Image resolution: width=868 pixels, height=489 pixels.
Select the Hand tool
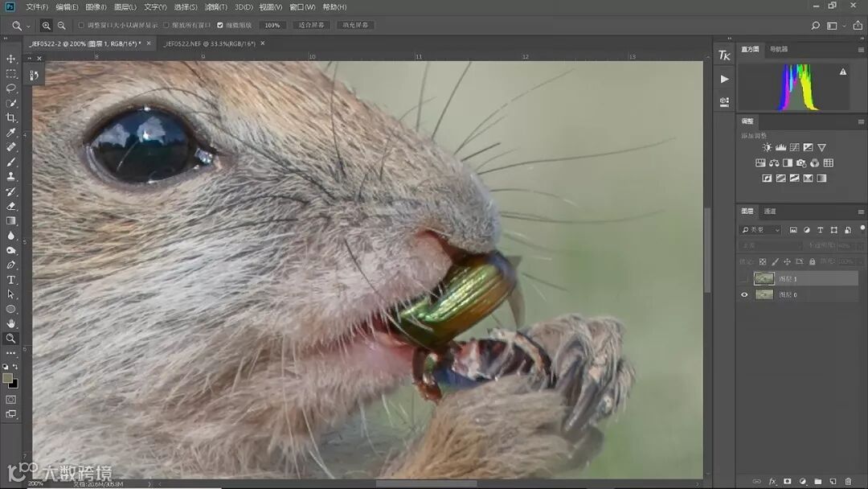[x=11, y=323]
